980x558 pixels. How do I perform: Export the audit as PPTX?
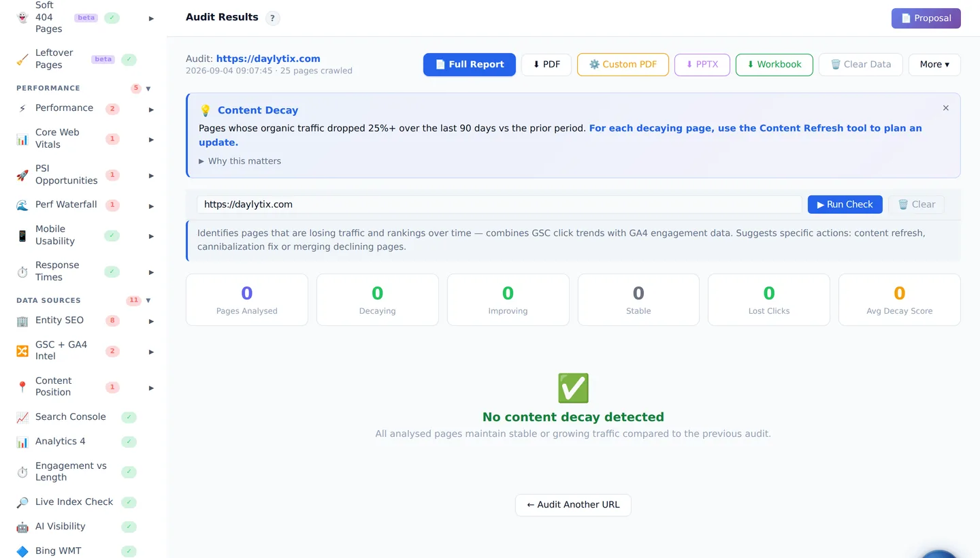click(702, 65)
